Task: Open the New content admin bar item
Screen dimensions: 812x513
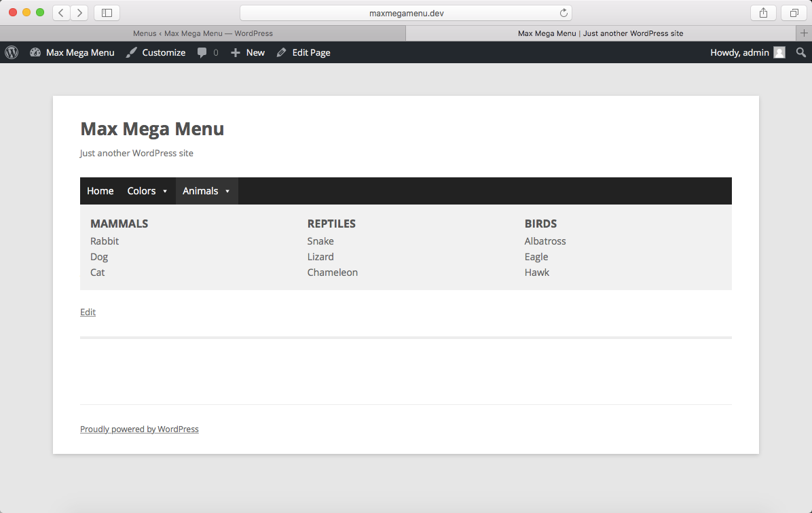Action: (248, 52)
